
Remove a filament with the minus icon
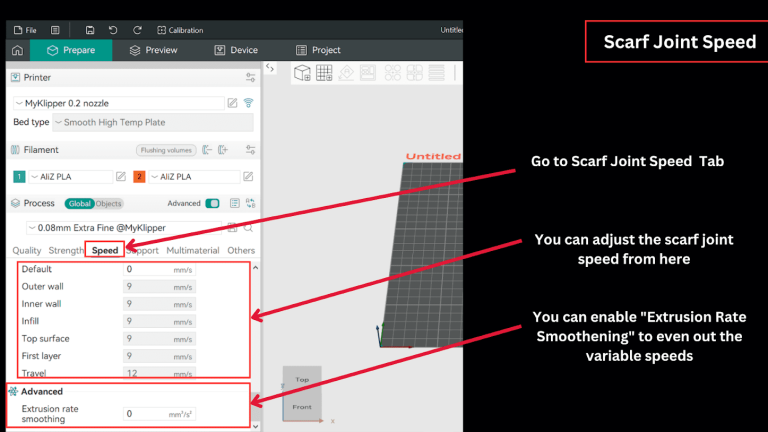[207, 150]
